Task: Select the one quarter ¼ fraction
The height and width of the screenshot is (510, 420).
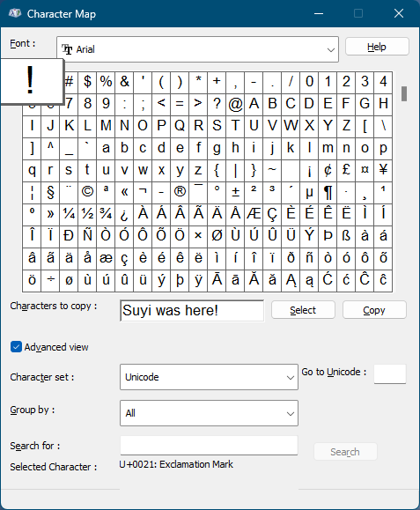Action: tap(69, 214)
